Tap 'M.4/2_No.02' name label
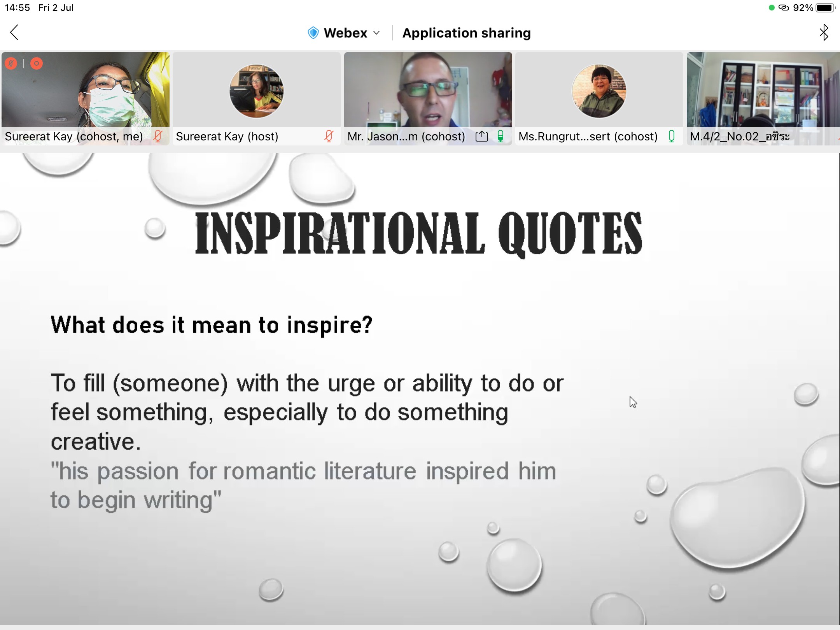Viewport: 840px width, 630px height. 740,136
